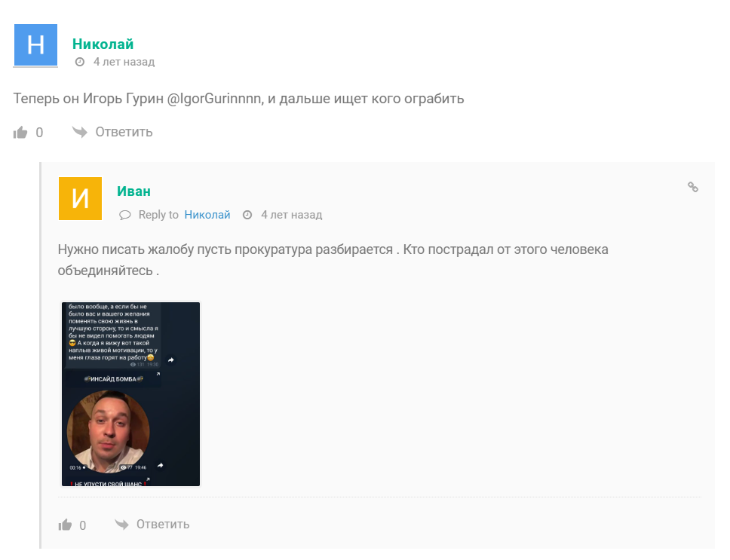Click the clock icon beside Николай's timestamp

80,61
